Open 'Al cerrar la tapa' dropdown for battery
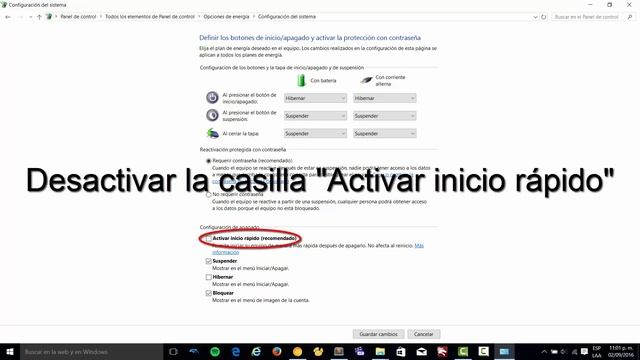640x360 pixels. [315, 133]
